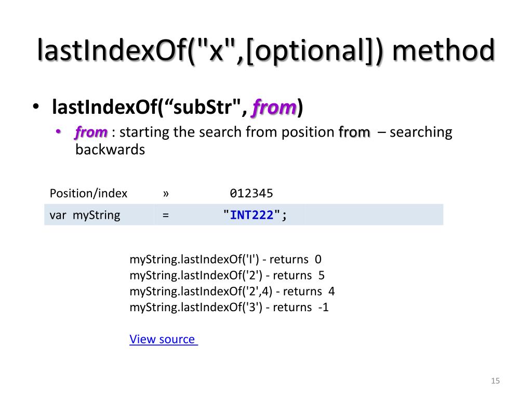Click the slide title lastIndexOf method

click(x=266, y=51)
